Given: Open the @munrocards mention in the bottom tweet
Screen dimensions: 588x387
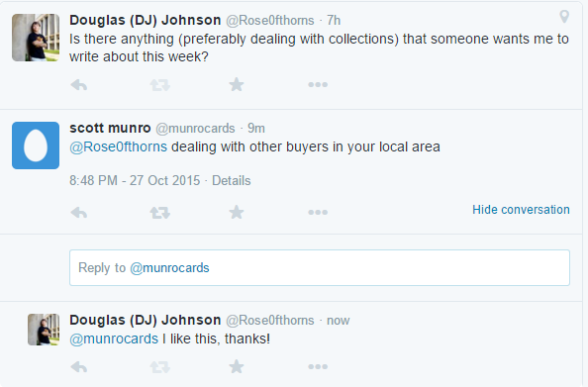Looking at the screenshot, I should (114, 339).
